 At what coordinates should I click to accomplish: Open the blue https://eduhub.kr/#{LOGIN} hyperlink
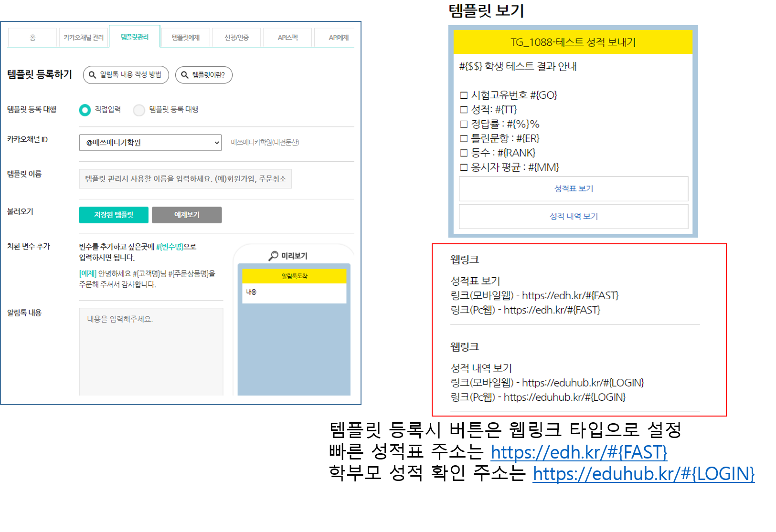click(x=643, y=473)
